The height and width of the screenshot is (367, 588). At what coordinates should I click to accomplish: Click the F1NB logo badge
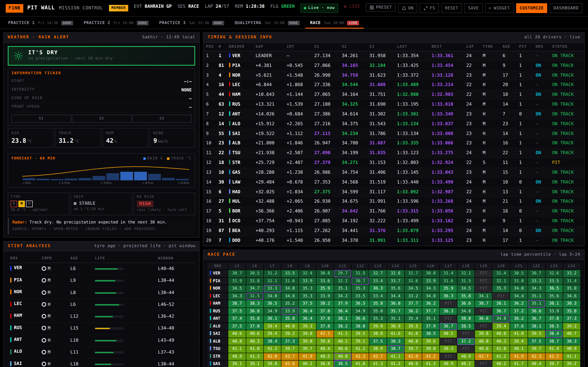click(14, 8)
